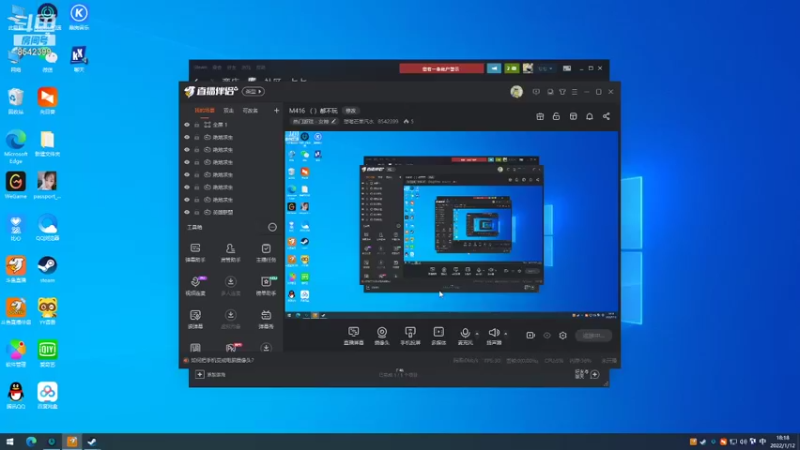Open the 腾讯QQ penguin desktop icon
Screen dimensions: 800x450
click(x=16, y=395)
